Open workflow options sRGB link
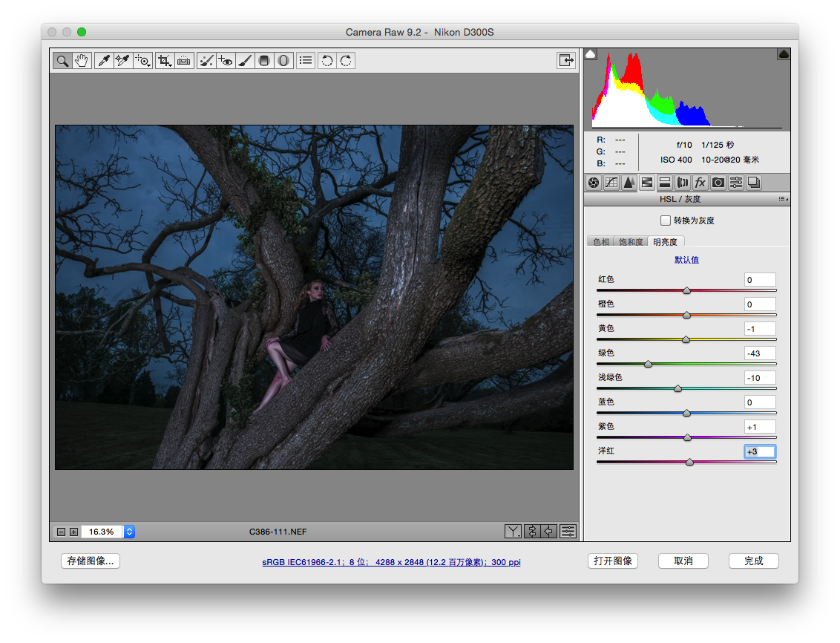Screen dimensions: 840x643 (391, 562)
